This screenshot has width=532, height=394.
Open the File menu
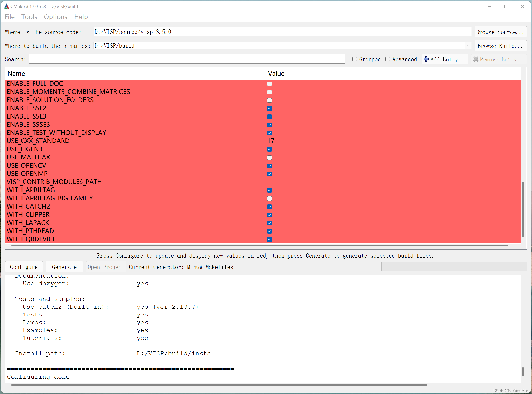click(10, 17)
